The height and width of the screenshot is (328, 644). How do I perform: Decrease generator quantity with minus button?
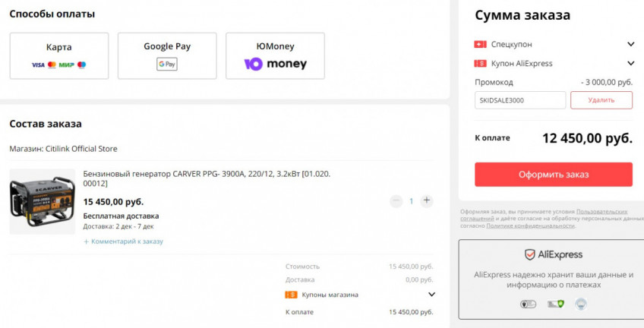[x=396, y=201]
